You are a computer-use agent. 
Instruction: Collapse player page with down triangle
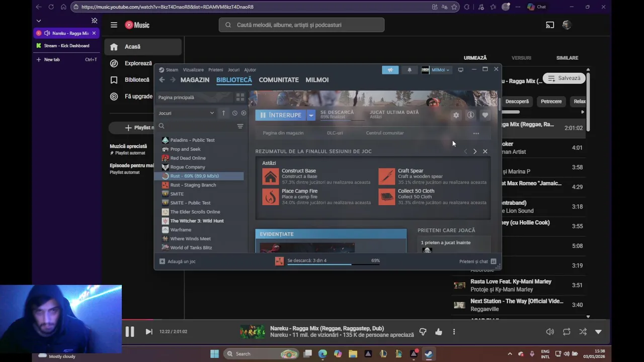(x=598, y=332)
